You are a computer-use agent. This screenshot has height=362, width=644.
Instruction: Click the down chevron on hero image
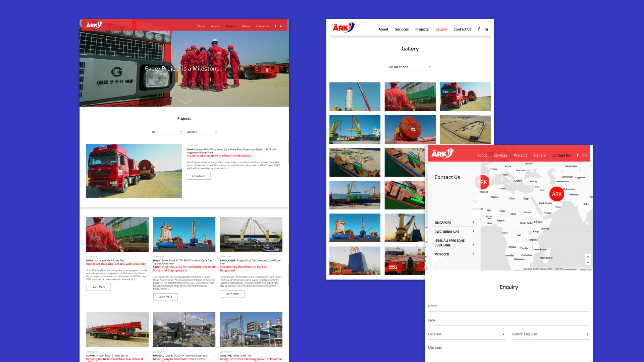[x=186, y=102]
